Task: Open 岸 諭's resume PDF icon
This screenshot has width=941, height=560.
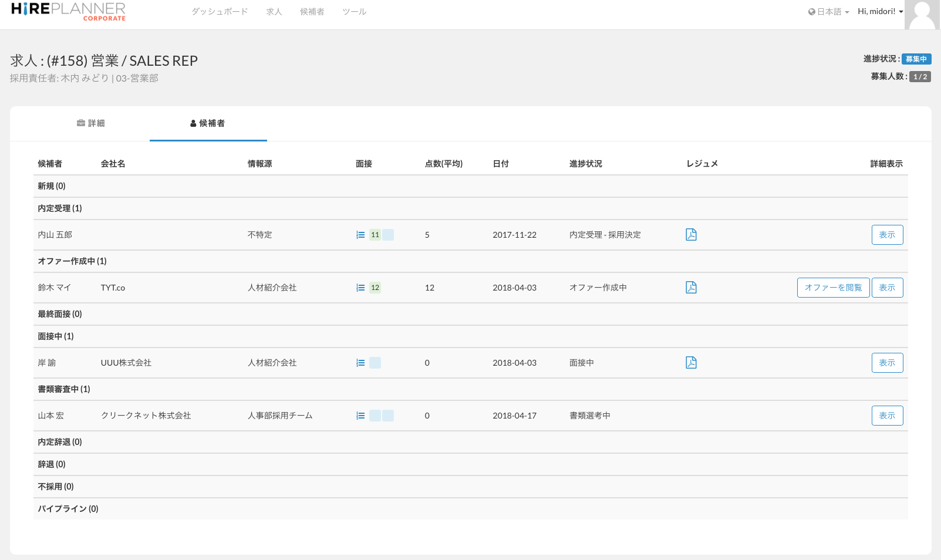Action: [x=691, y=363]
